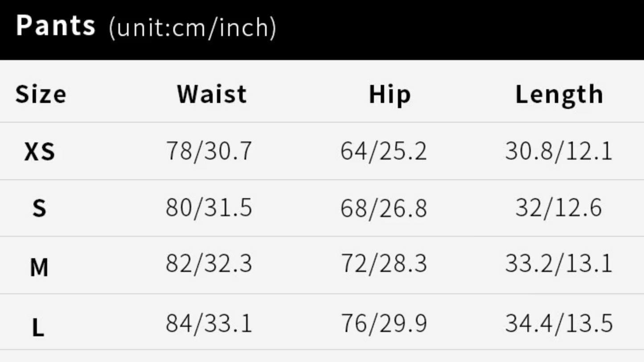Click the L size row label
Image resolution: width=644 pixels, height=362 pixels.
pyautogui.click(x=38, y=328)
